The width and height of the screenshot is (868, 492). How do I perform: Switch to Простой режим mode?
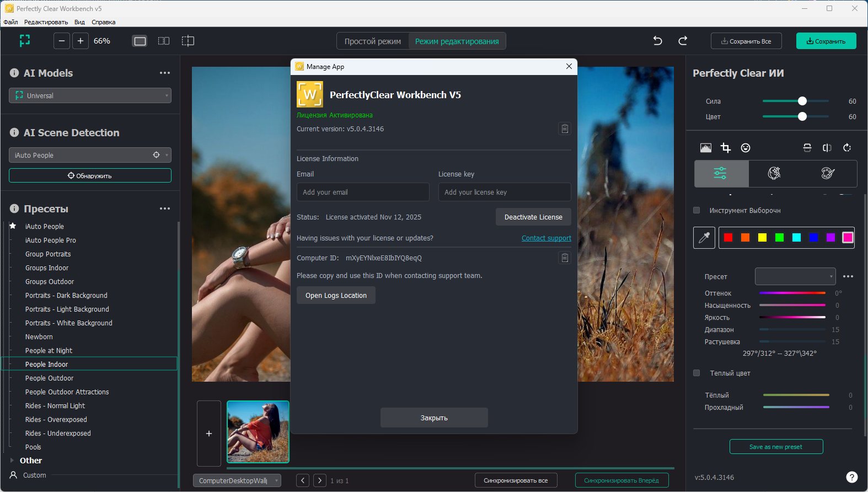point(373,41)
